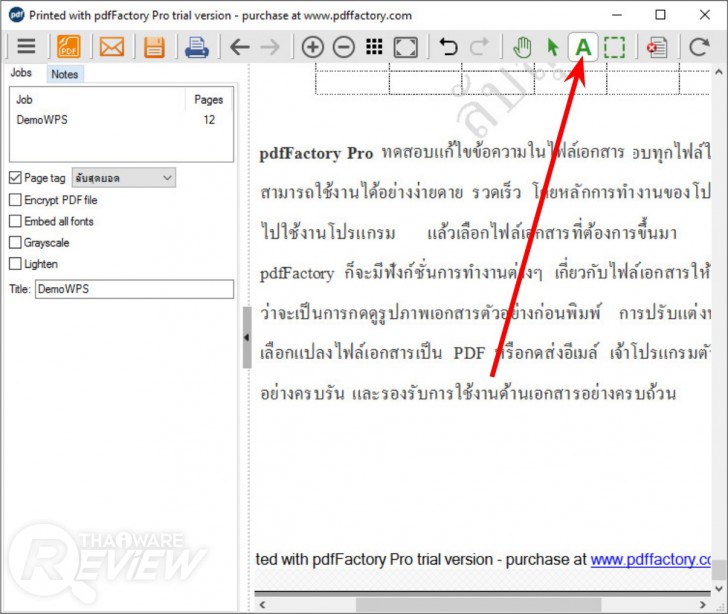Image resolution: width=728 pixels, height=614 pixels.
Task: Zoom out with minus icon
Action: pos(344,47)
